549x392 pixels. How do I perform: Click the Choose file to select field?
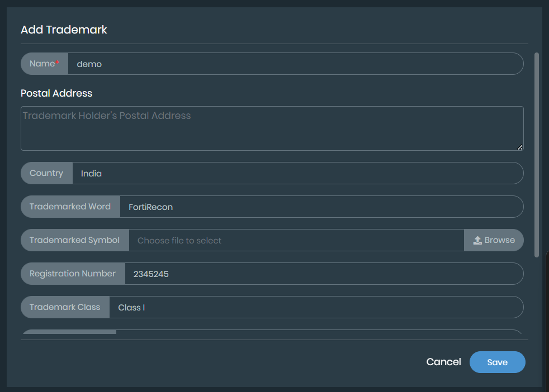(296, 240)
